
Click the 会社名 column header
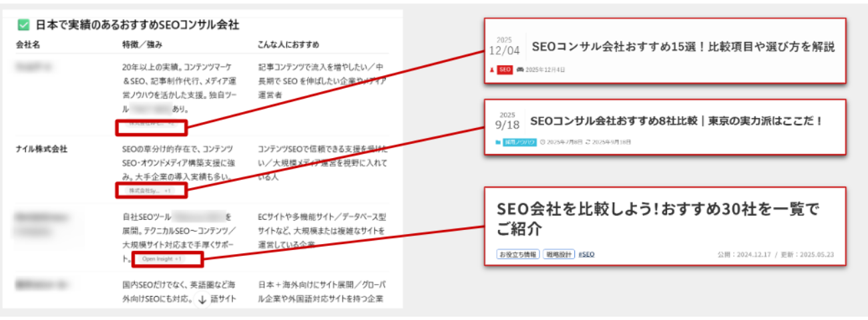point(28,45)
